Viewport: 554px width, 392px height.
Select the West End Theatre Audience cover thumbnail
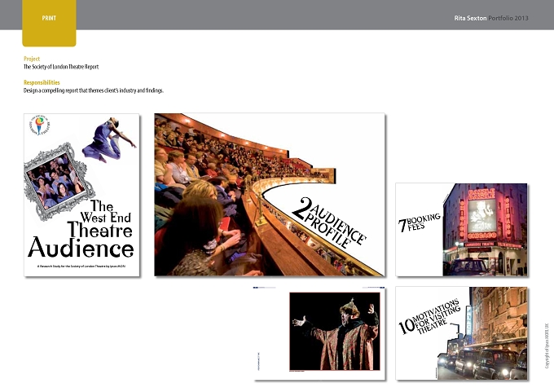pyautogui.click(x=81, y=195)
